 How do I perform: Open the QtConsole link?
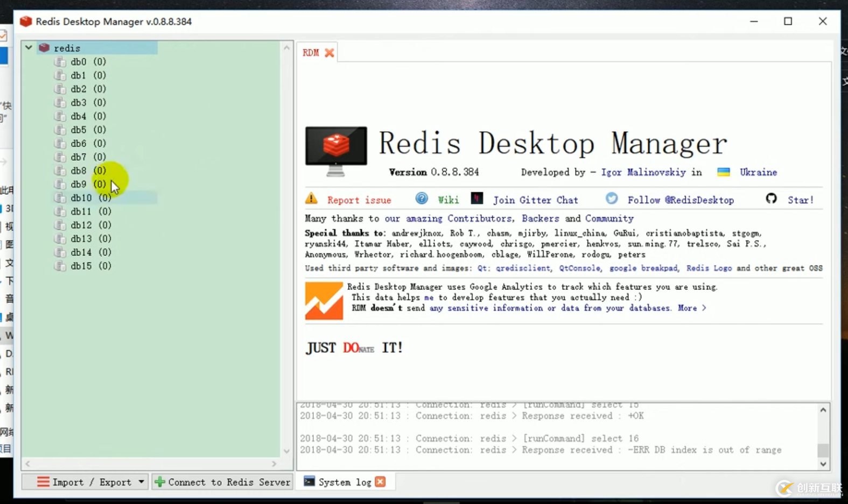point(579,268)
